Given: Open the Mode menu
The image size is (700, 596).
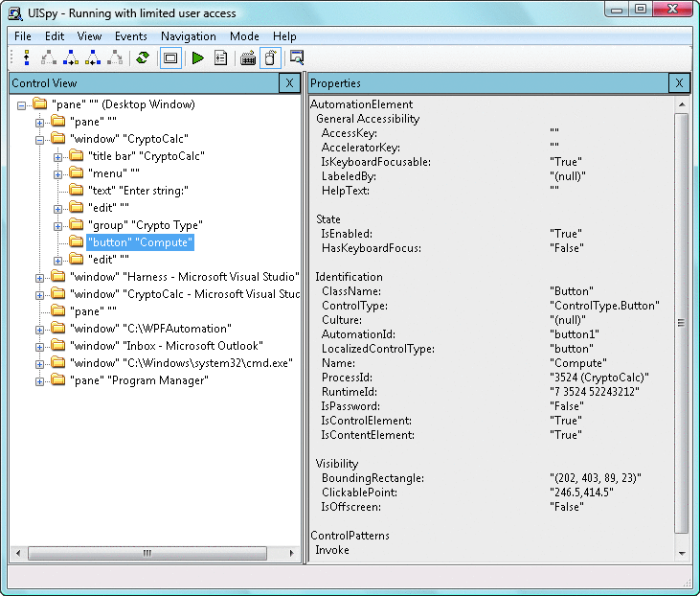Looking at the screenshot, I should pyautogui.click(x=244, y=36).
